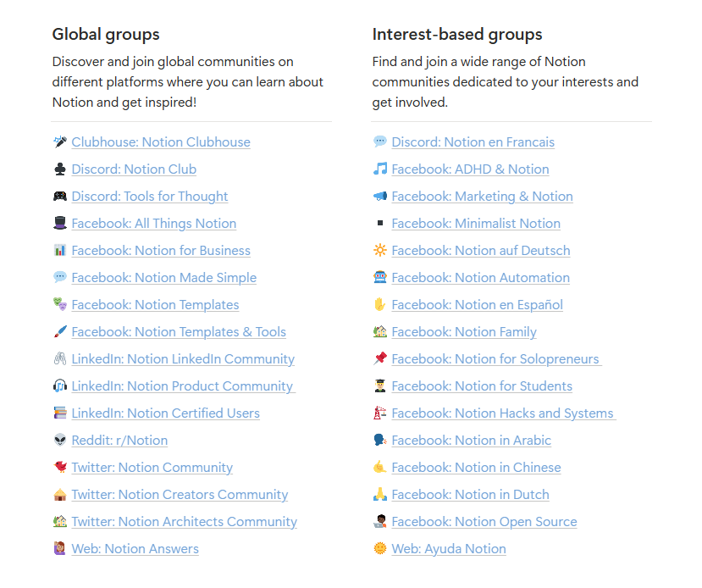Open the Web: Notion Answers link
Viewport: 702px width, 588px height.
click(135, 548)
